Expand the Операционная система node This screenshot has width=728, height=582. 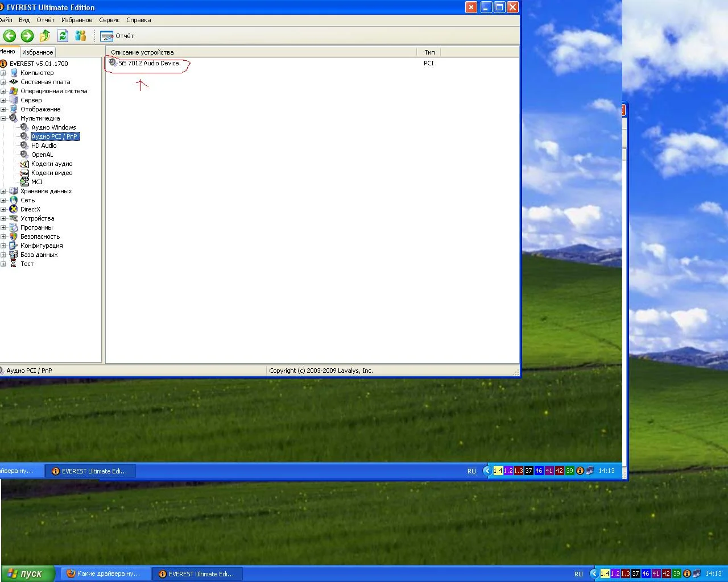coord(3,91)
